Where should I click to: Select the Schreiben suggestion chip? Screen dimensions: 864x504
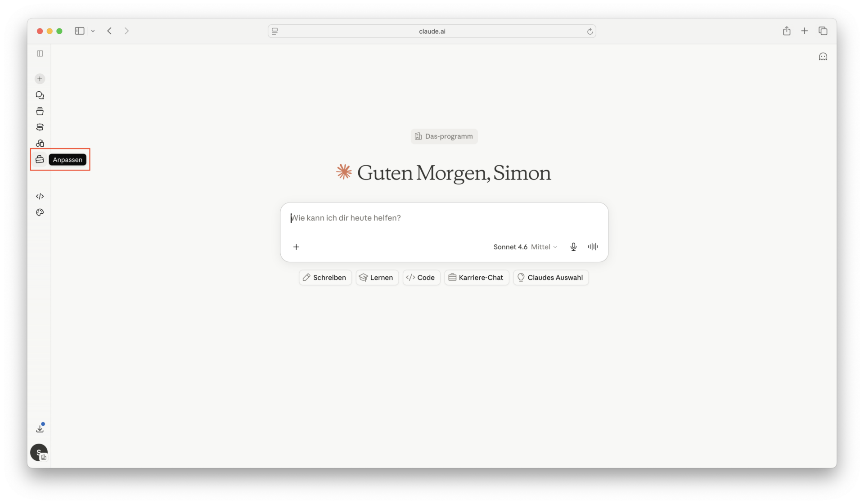click(325, 278)
